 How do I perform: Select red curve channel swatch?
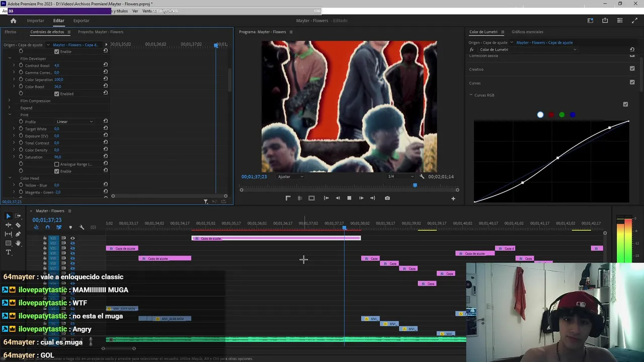(551, 115)
